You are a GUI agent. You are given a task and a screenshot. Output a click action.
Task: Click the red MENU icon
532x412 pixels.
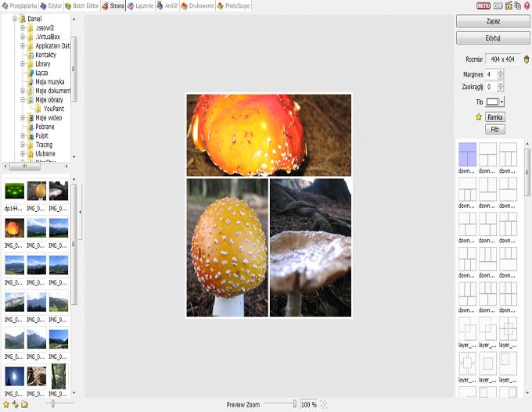pyautogui.click(x=483, y=5)
